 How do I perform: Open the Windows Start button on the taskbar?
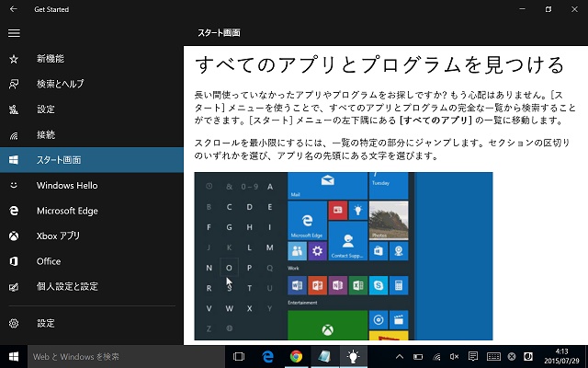[14, 356]
